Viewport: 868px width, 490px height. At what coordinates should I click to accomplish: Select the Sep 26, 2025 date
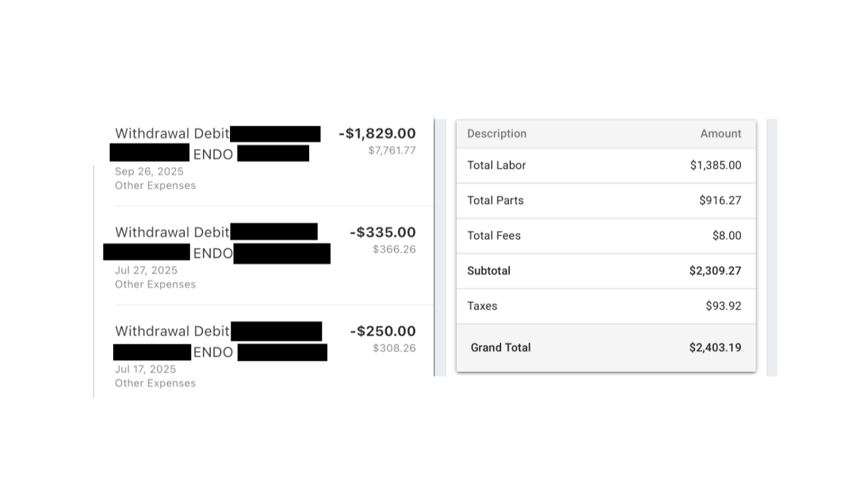(149, 171)
